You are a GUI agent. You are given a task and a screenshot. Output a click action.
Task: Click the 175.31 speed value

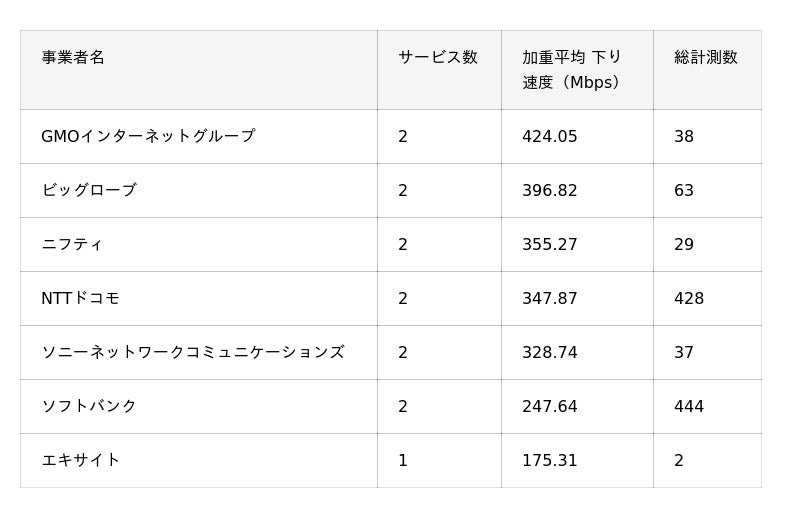point(549,460)
